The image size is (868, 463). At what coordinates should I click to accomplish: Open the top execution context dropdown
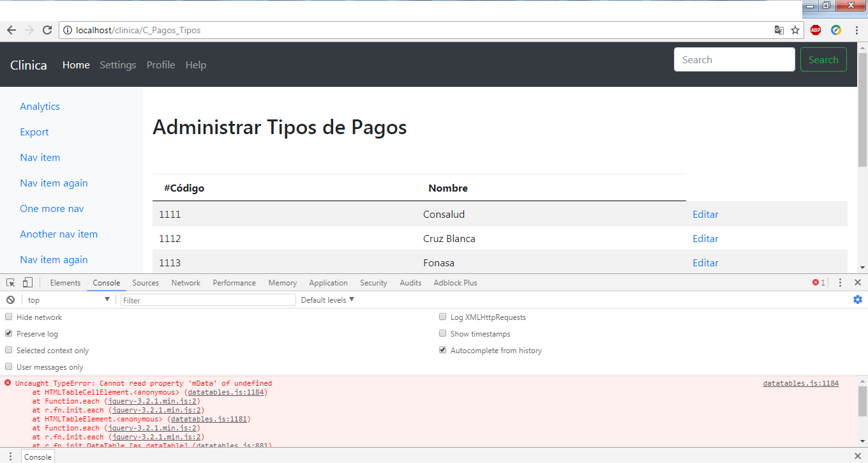68,299
